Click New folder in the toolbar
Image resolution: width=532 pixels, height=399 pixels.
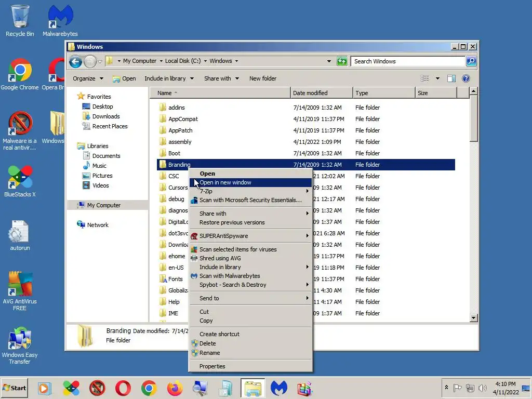pyautogui.click(x=262, y=79)
